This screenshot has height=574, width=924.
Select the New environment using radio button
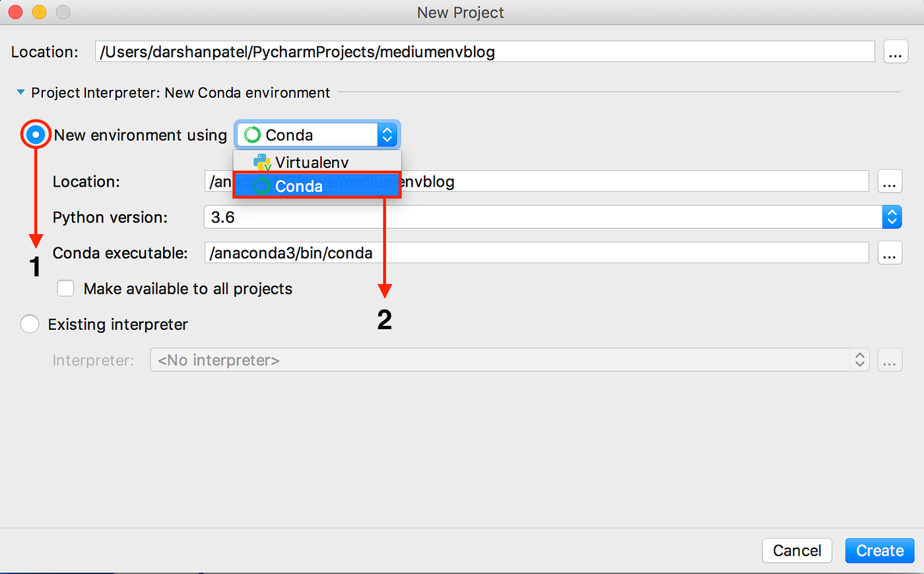pos(35,134)
